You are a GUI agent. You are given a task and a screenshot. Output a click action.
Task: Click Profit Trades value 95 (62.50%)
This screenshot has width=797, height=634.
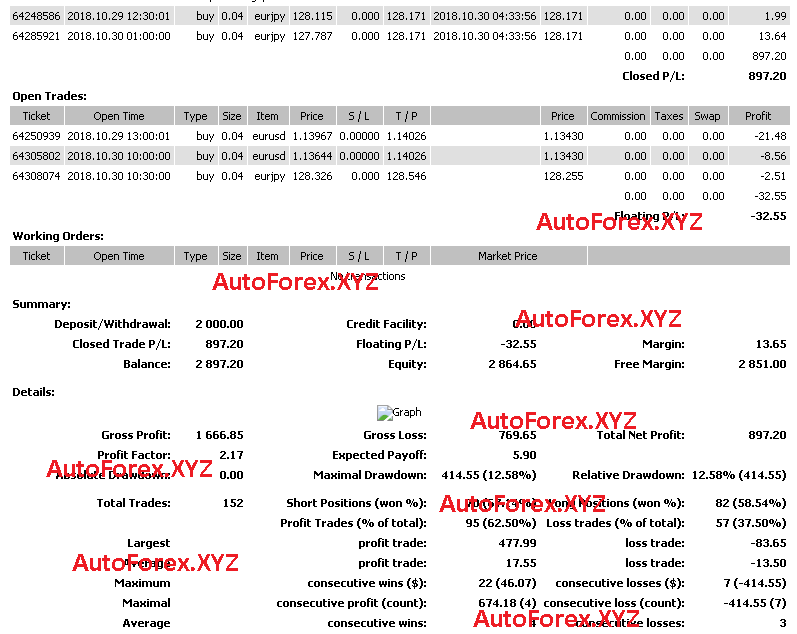[501, 523]
